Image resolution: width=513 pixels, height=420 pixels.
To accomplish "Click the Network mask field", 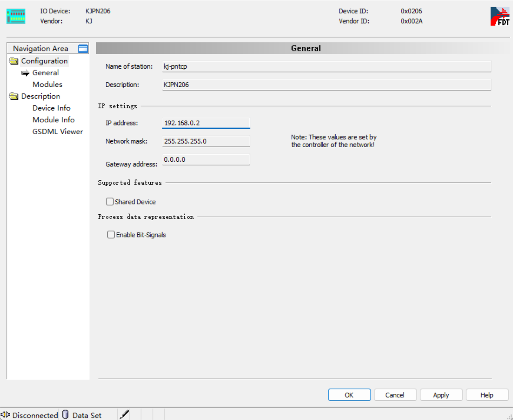I will [206, 141].
